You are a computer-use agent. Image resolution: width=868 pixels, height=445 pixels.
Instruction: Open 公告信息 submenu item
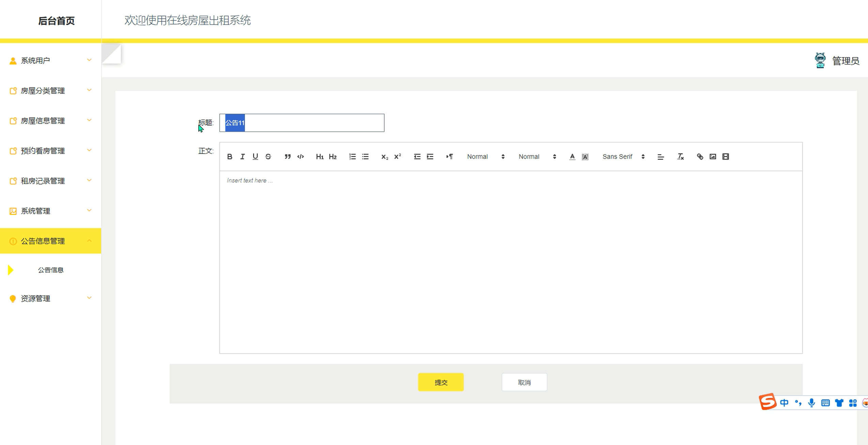pyautogui.click(x=50, y=270)
